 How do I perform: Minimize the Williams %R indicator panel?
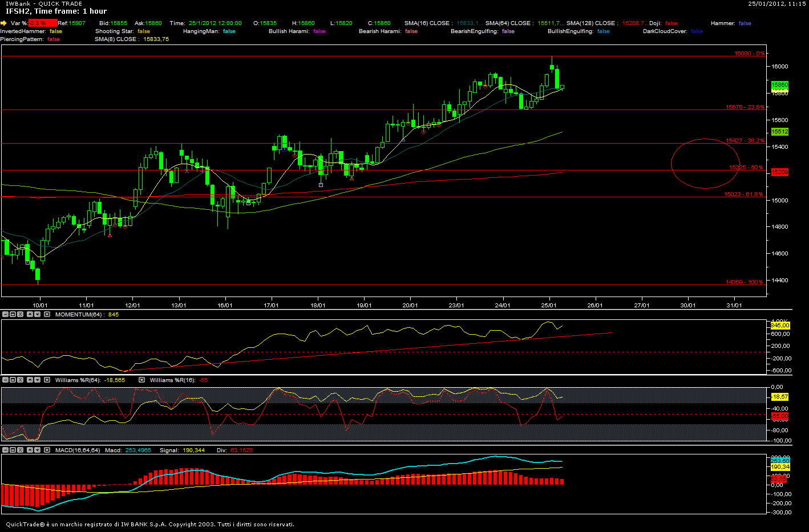[5, 379]
